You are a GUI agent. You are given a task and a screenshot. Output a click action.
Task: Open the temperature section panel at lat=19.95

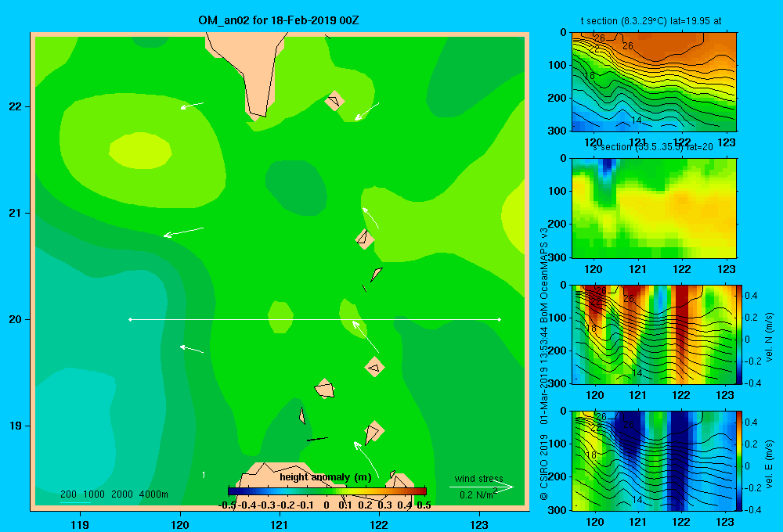654,82
